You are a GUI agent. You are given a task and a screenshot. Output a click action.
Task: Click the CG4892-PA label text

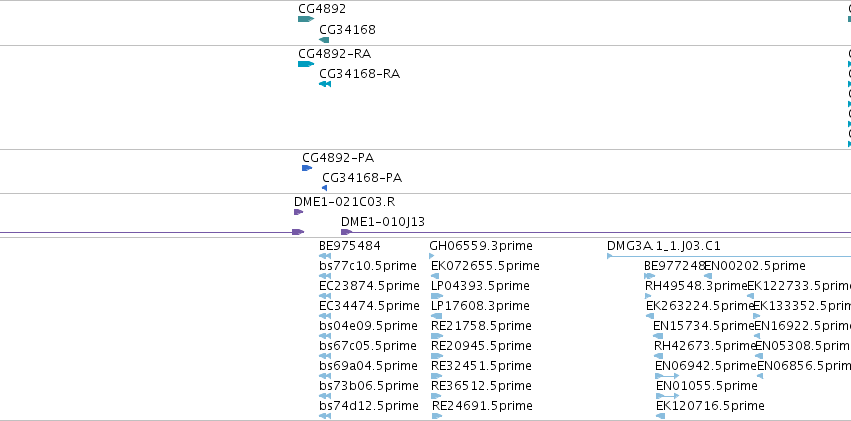338,158
